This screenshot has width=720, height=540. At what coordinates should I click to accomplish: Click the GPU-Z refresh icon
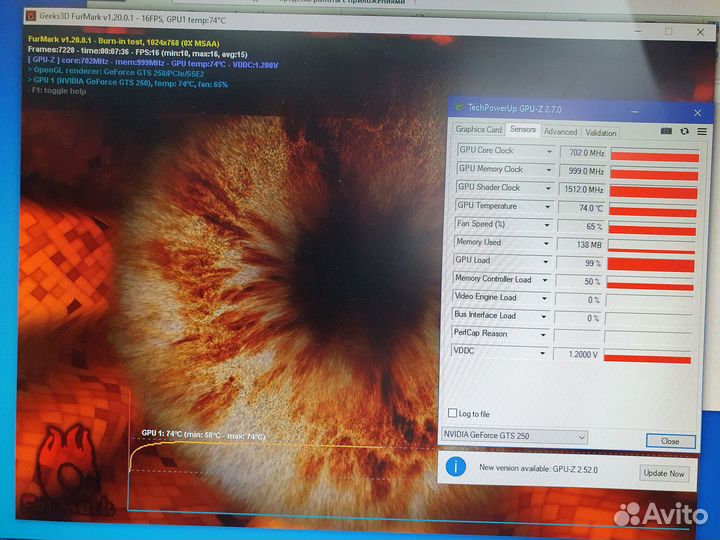684,131
